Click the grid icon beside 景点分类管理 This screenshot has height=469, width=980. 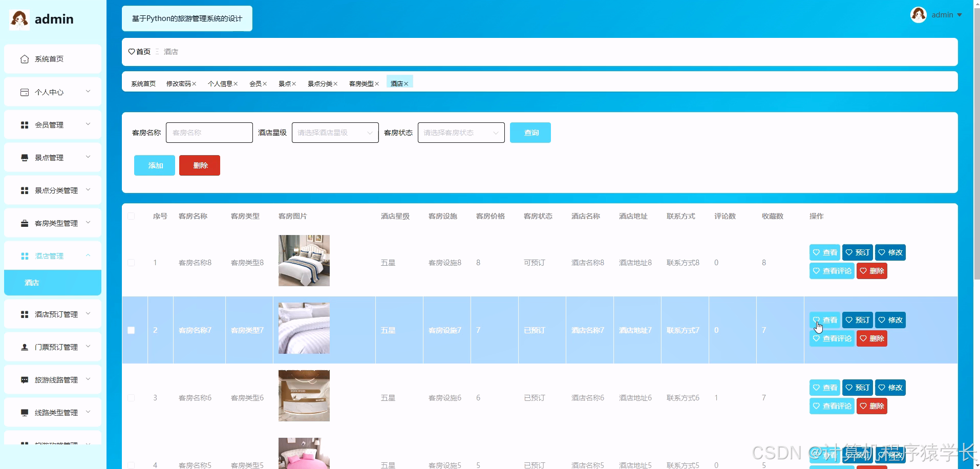[x=24, y=190]
